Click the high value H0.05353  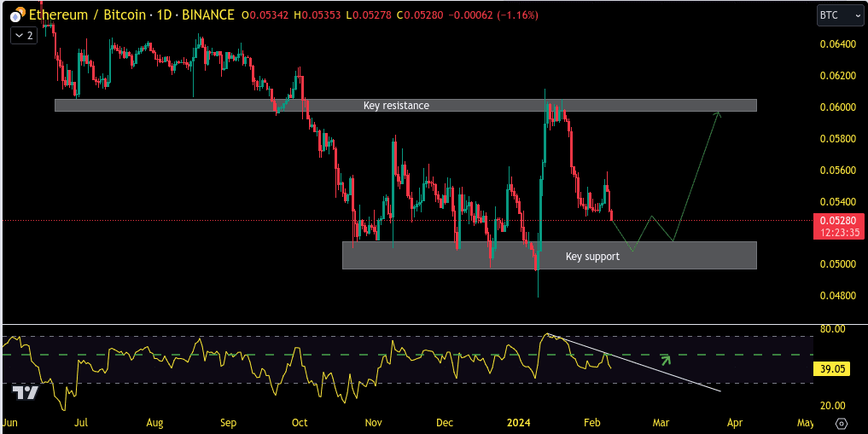click(x=318, y=15)
